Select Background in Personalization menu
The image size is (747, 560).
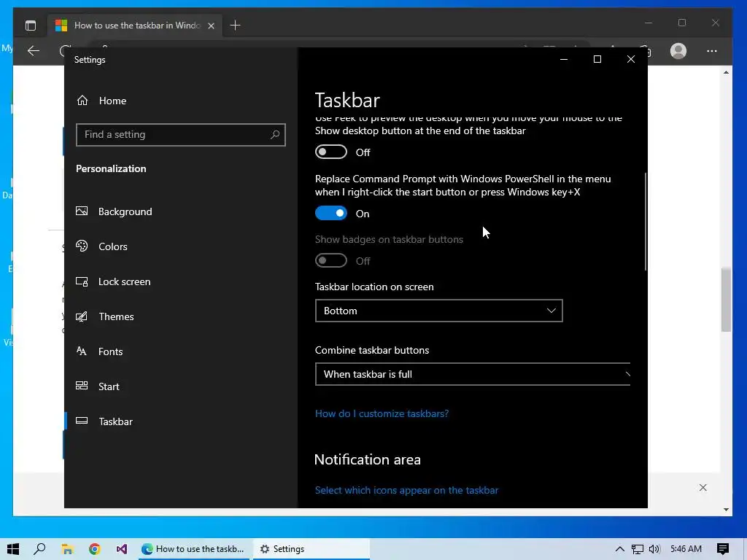(125, 211)
